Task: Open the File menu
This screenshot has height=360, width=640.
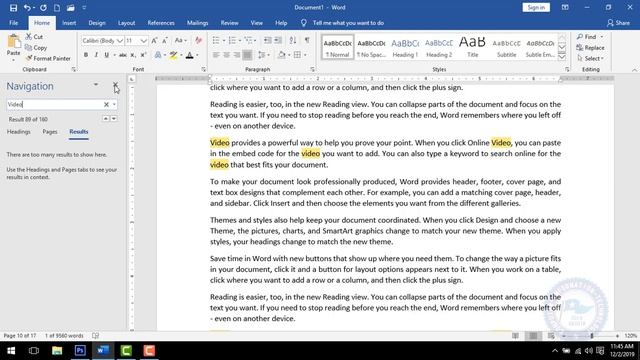Action: pyautogui.click(x=13, y=23)
